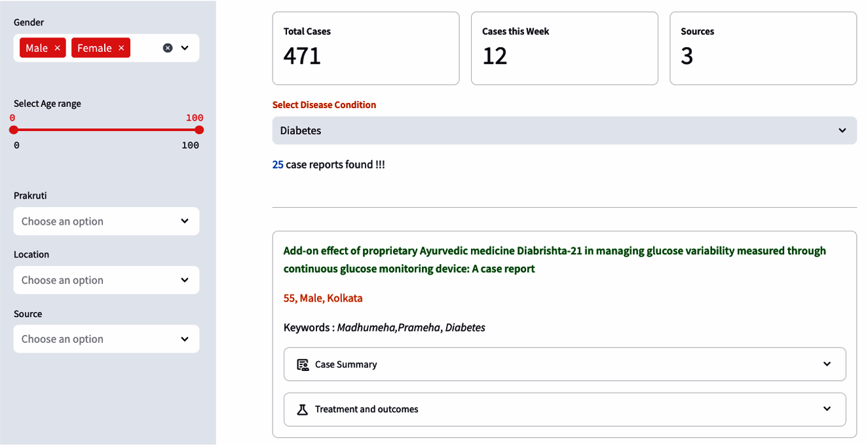Screen dimensions: 868x445
Task: Expand the Treatment and outcomes chevron
Action: pyautogui.click(x=827, y=409)
